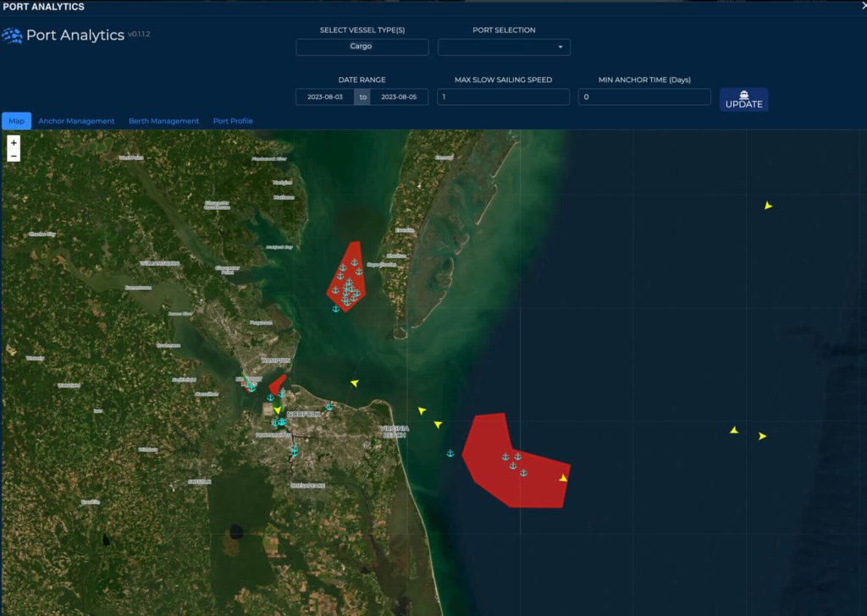This screenshot has width=867, height=616.
Task: Zoom out on the map
Action: (x=14, y=156)
